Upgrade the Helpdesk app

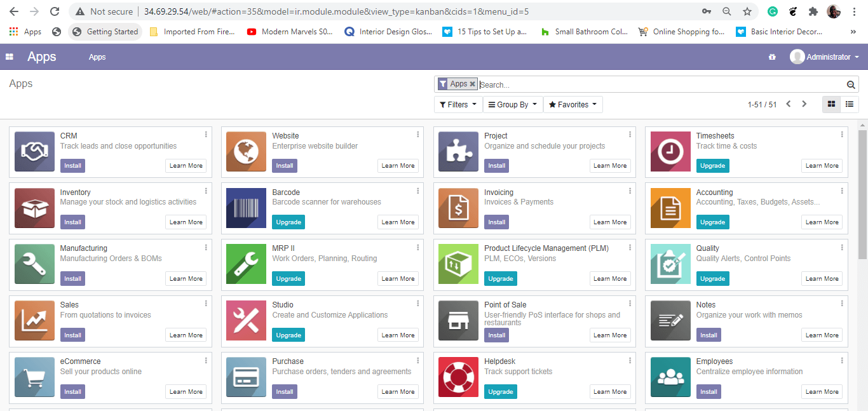coord(501,392)
